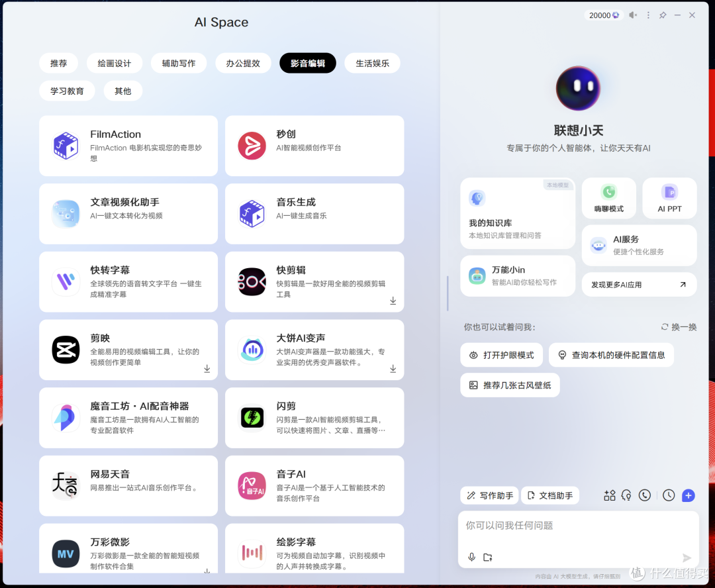Viewport: 715px width, 588px height.
Task: Click the folder upload icon in the chat box
Action: (488, 556)
